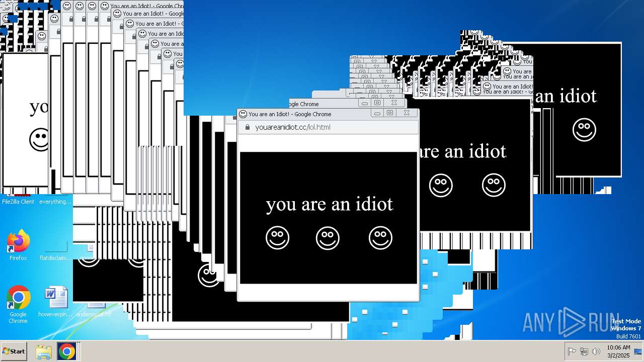Click the network icon in system tray
The height and width of the screenshot is (362, 644).
tap(584, 351)
